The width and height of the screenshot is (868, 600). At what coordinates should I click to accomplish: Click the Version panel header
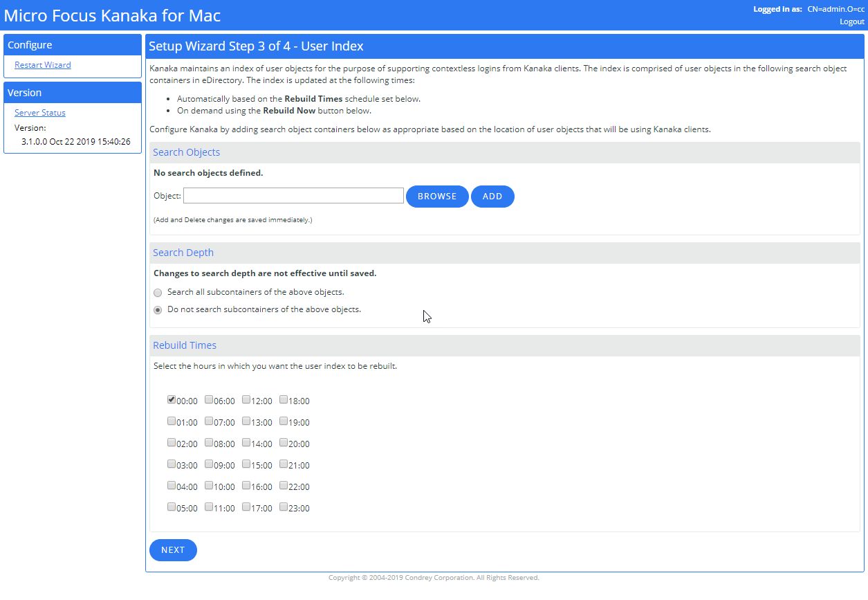73,93
